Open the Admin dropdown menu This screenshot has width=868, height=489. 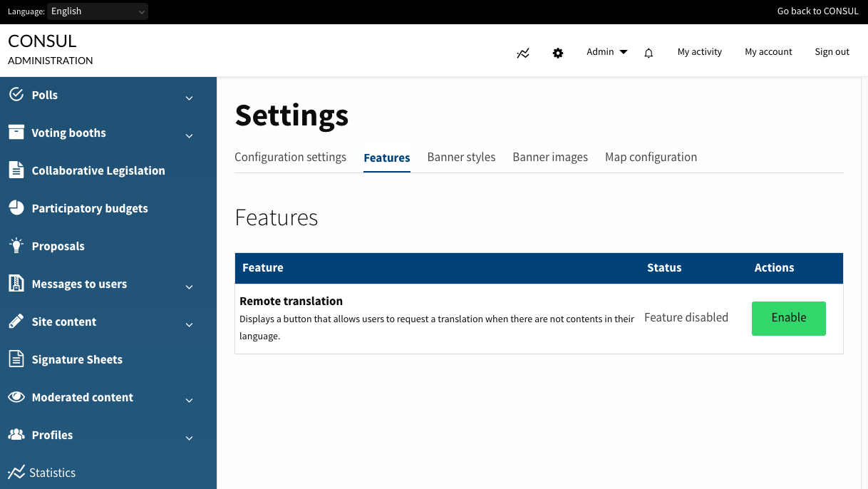click(x=606, y=51)
